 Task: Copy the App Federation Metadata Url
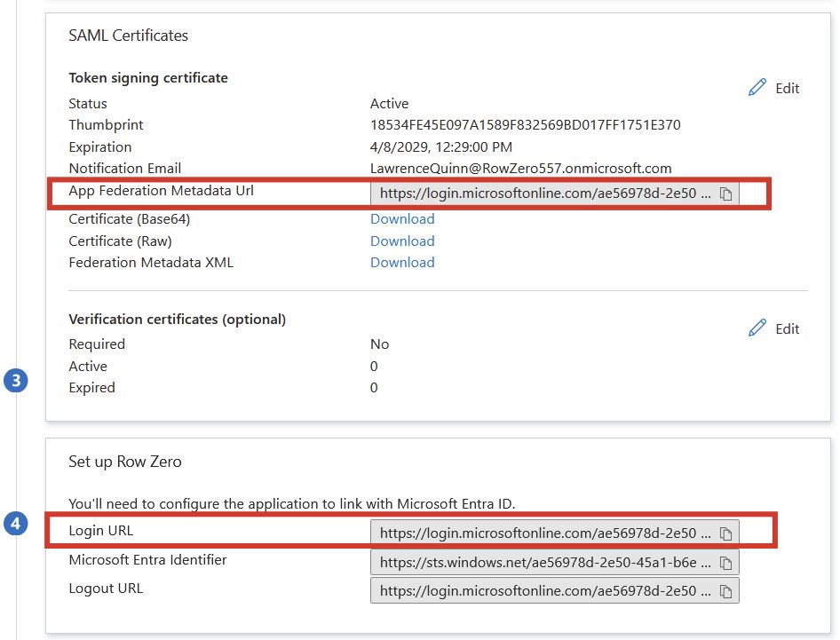pos(725,194)
